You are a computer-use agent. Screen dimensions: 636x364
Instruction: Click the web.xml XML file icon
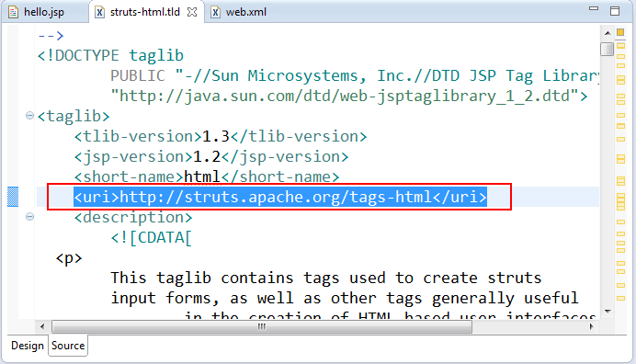point(216,12)
